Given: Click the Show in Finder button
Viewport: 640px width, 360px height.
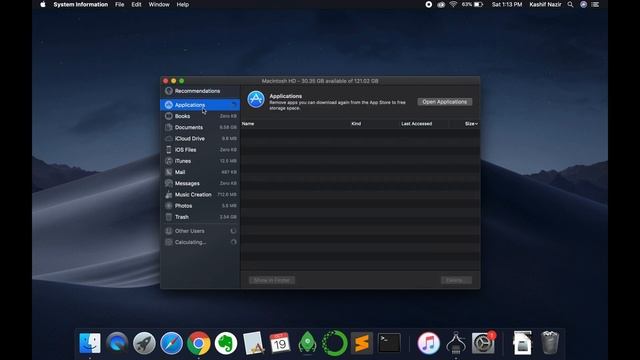Looking at the screenshot, I should point(272,280).
